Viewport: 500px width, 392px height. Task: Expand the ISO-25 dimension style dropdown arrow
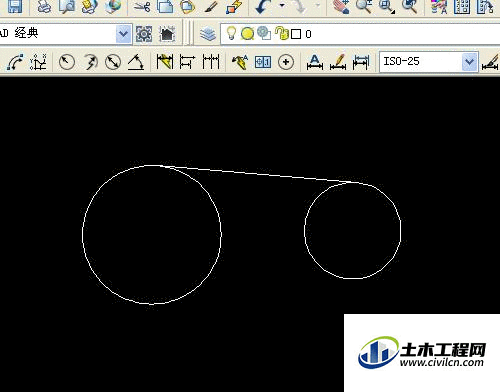(470, 62)
